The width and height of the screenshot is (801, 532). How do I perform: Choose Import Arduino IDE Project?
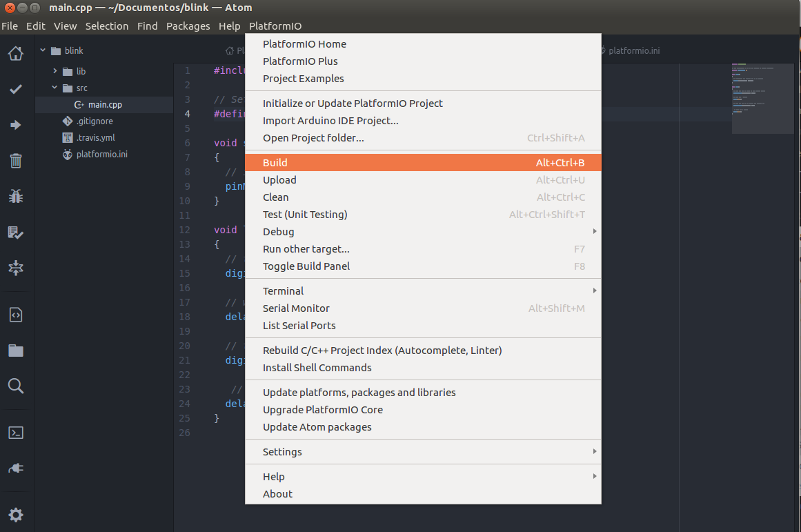point(423,121)
